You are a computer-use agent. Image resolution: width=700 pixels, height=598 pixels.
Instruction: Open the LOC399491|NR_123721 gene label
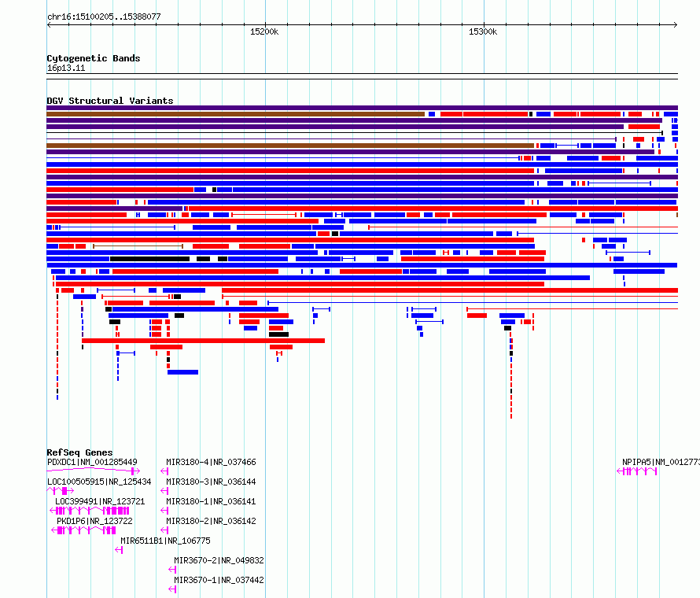pos(100,501)
